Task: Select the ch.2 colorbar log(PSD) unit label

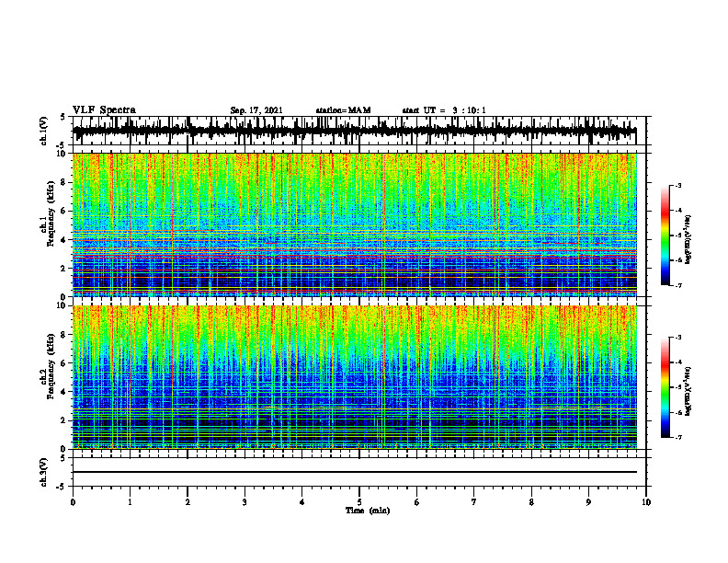Action: pos(688,391)
